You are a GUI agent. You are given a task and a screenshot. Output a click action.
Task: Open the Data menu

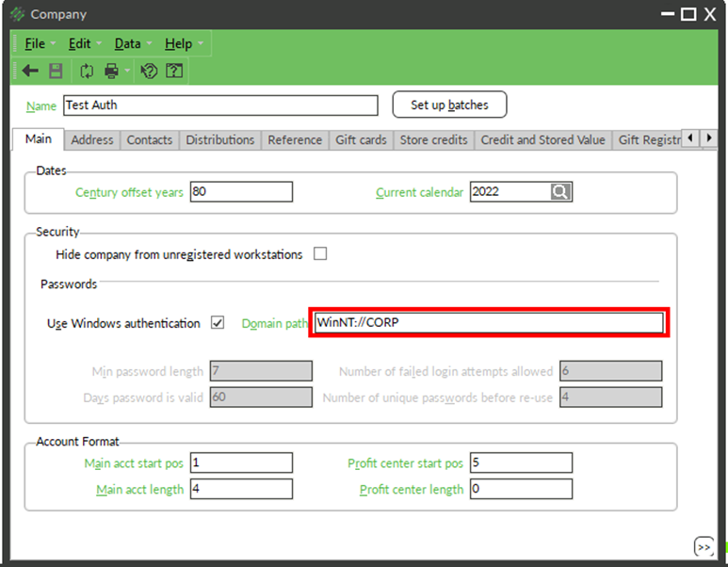[x=133, y=43]
